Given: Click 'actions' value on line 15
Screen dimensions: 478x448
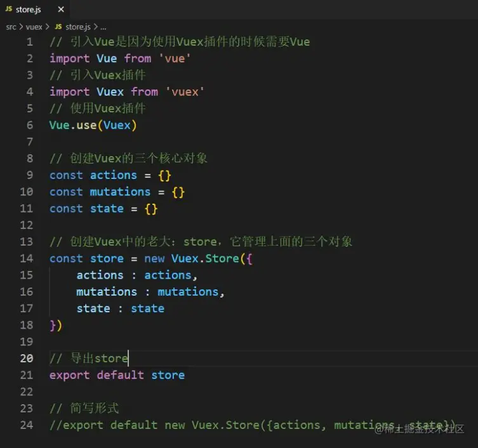Looking at the screenshot, I should [x=168, y=275].
